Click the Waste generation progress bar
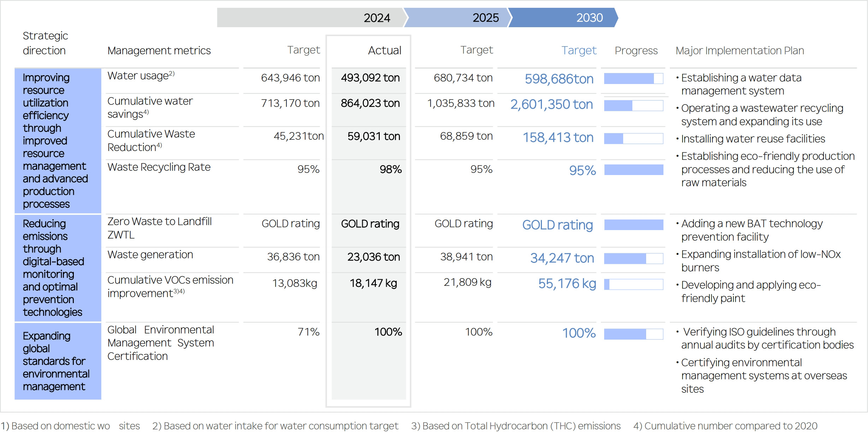Screen dimensions: 868x433 tap(633, 258)
